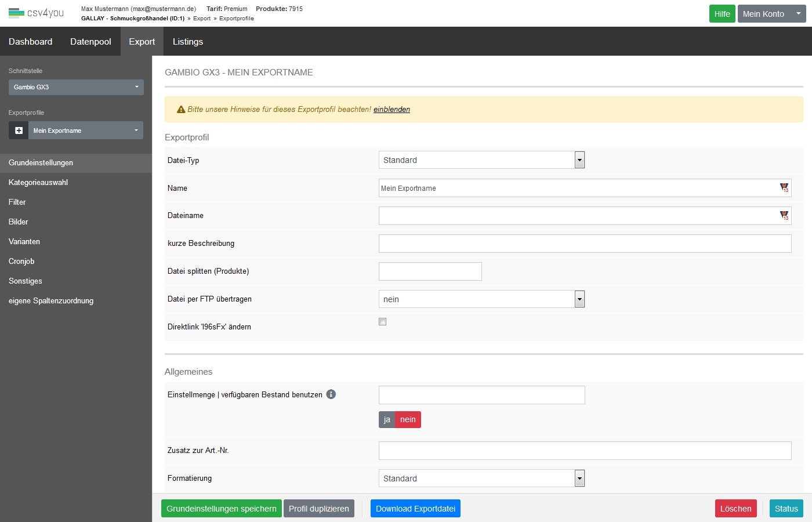The image size is (812, 522).
Task: Open the Datei per FTP übertragen dropdown
Action: tap(481, 299)
